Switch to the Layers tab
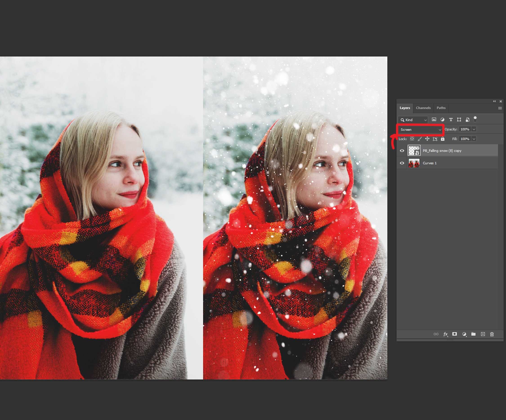Screen dimensions: 506x420 pos(405,108)
